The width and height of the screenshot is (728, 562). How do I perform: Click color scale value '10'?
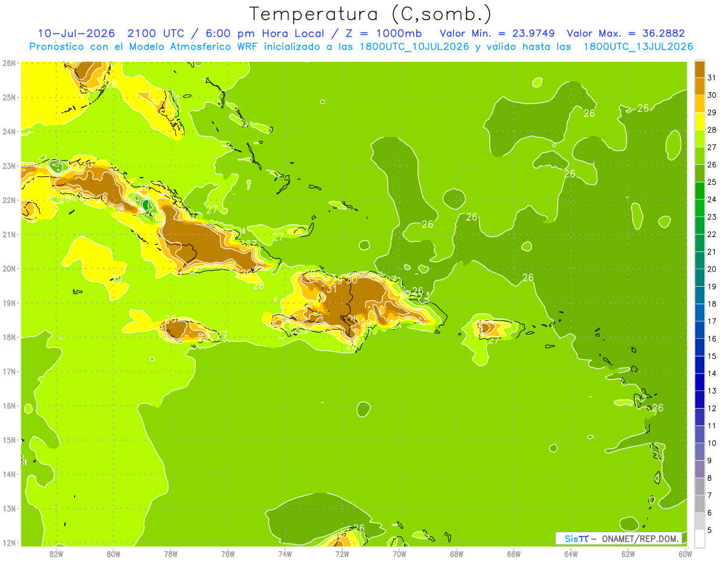[712, 443]
